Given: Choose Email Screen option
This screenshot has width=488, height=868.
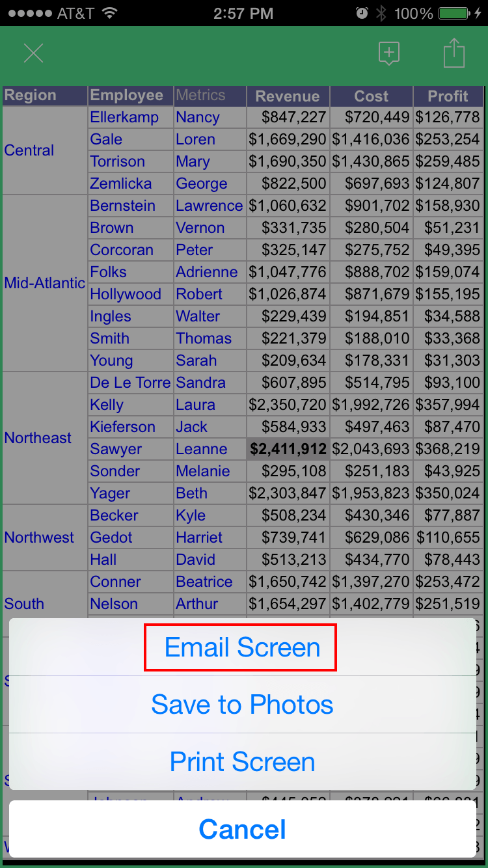Looking at the screenshot, I should [242, 647].
